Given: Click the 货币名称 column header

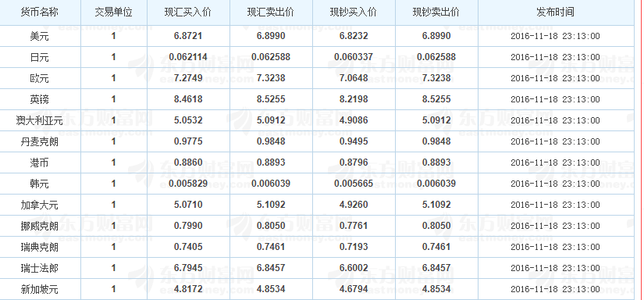Looking at the screenshot, I should click(40, 12).
